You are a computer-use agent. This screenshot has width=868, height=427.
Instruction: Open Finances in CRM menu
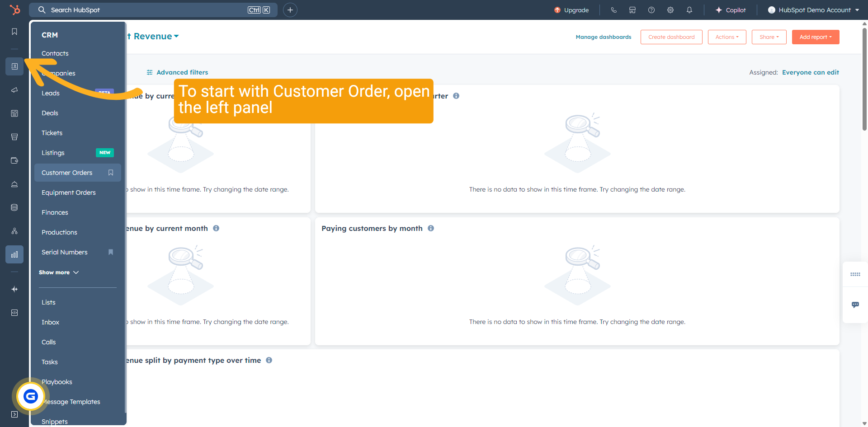click(55, 212)
